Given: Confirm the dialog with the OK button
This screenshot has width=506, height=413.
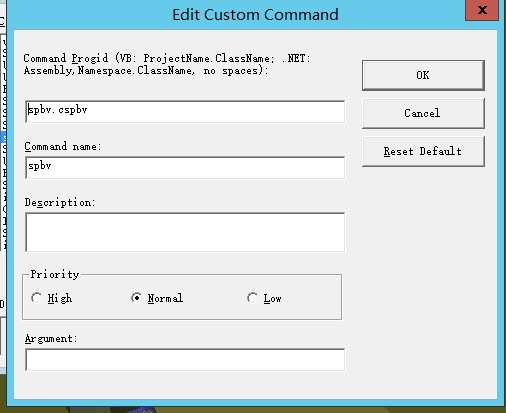Looking at the screenshot, I should 423,75.
